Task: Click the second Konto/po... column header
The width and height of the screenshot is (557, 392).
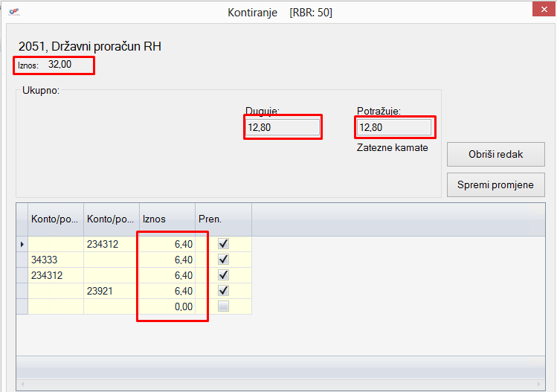Action: pyautogui.click(x=111, y=219)
